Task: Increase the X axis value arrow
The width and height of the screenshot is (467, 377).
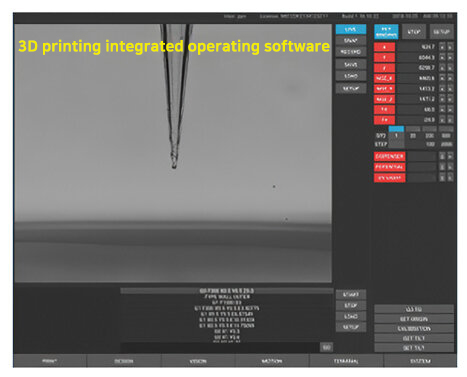Action: pyautogui.click(x=450, y=47)
